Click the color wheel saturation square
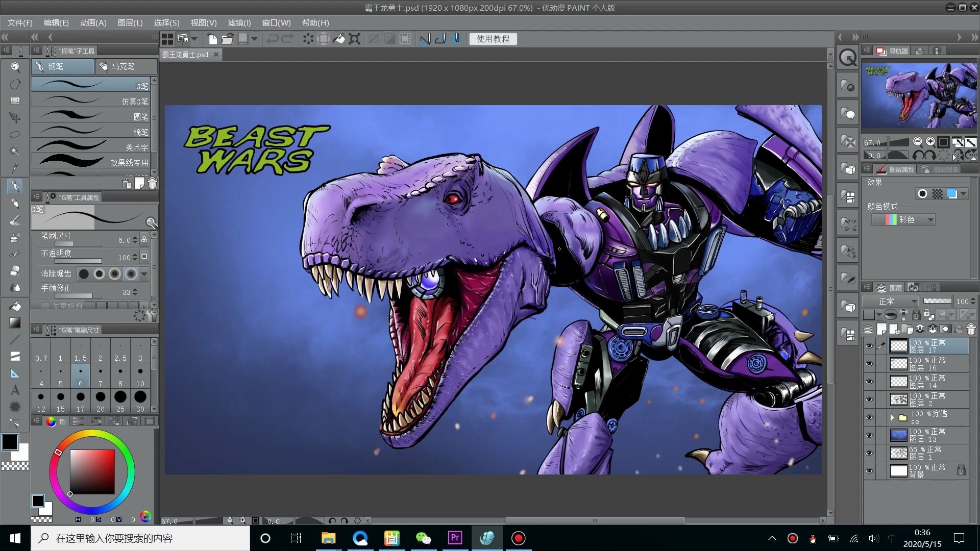 (x=92, y=472)
